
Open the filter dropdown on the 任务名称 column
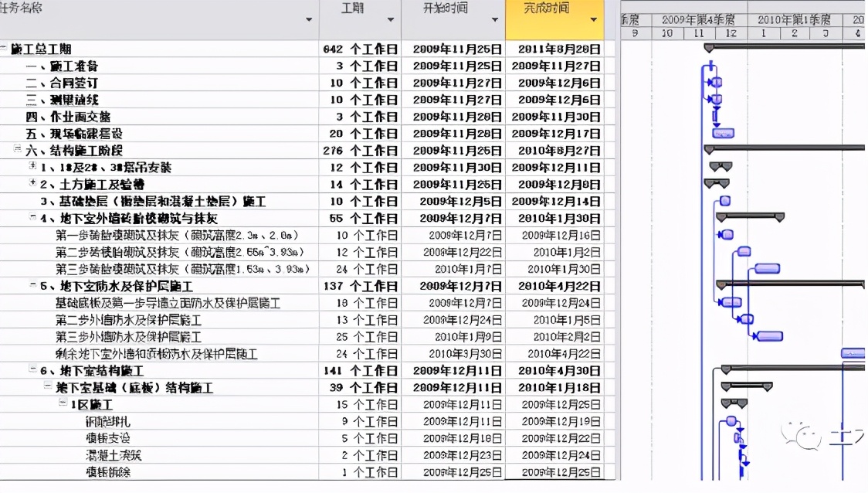pyautogui.click(x=309, y=19)
